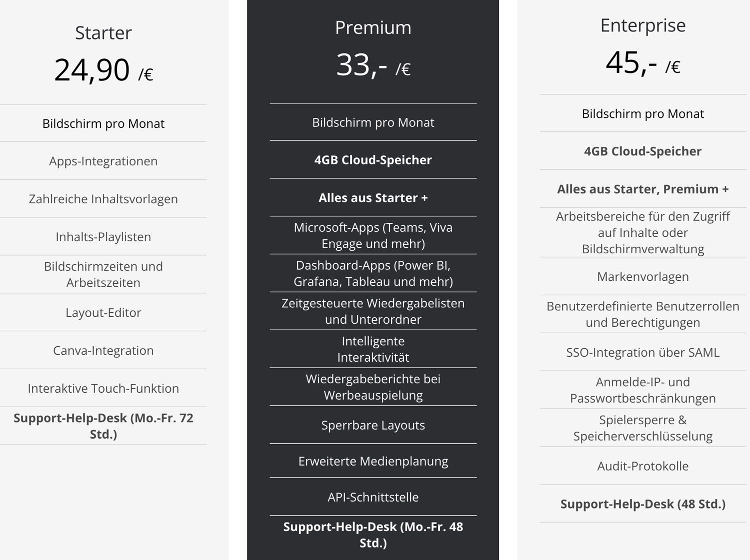Select the Enterprise plan heading
The image size is (750, 560).
click(x=642, y=25)
